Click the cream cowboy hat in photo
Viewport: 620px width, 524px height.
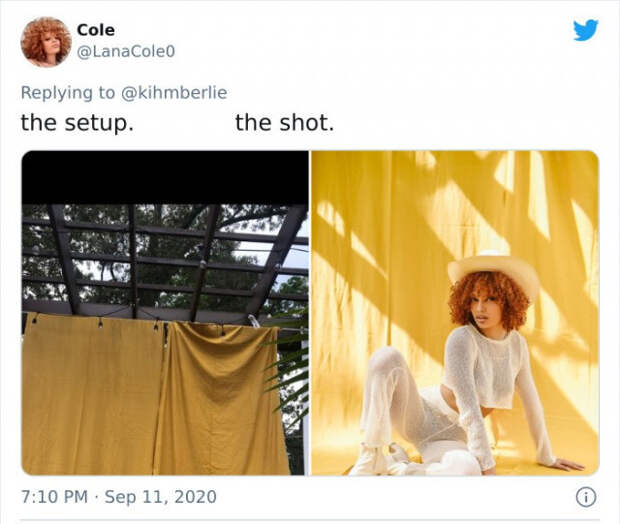click(x=494, y=271)
